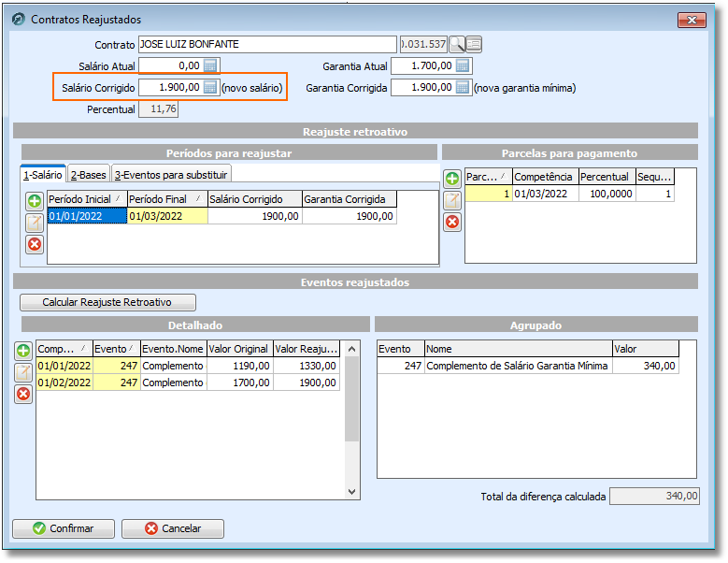Screen dimensions: 728x563
Task: Delete the selected parcela para pagamento
Action: pyautogui.click(x=452, y=222)
